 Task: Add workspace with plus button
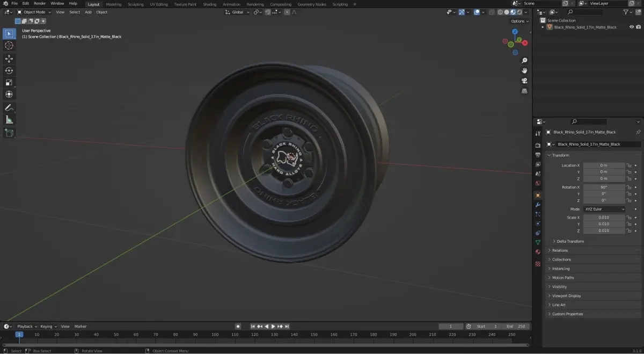click(354, 4)
